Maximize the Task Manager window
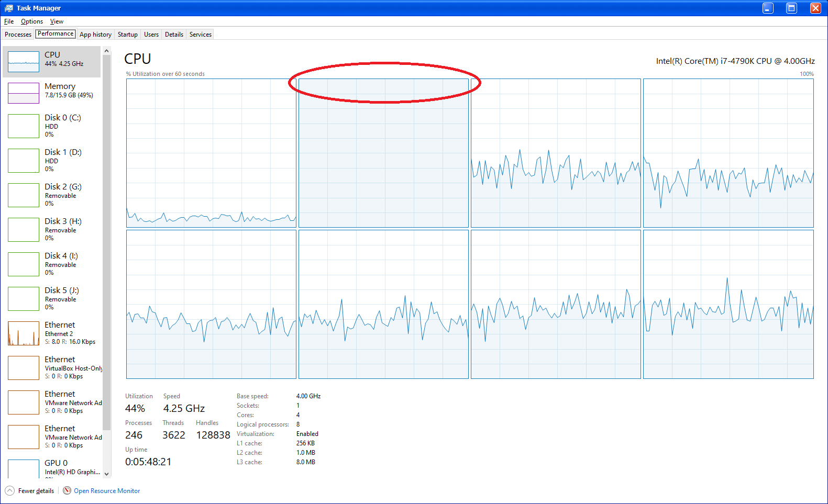The width and height of the screenshot is (828, 504). tap(791, 8)
